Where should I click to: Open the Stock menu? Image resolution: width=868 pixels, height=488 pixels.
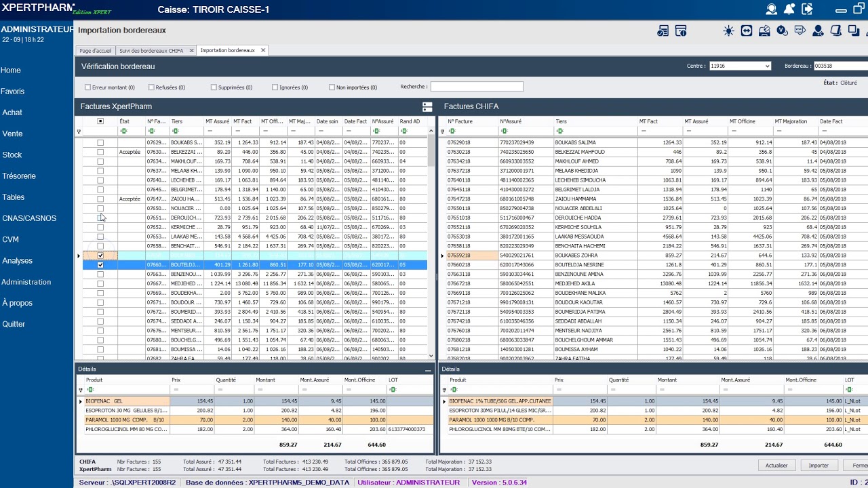pyautogui.click(x=12, y=155)
